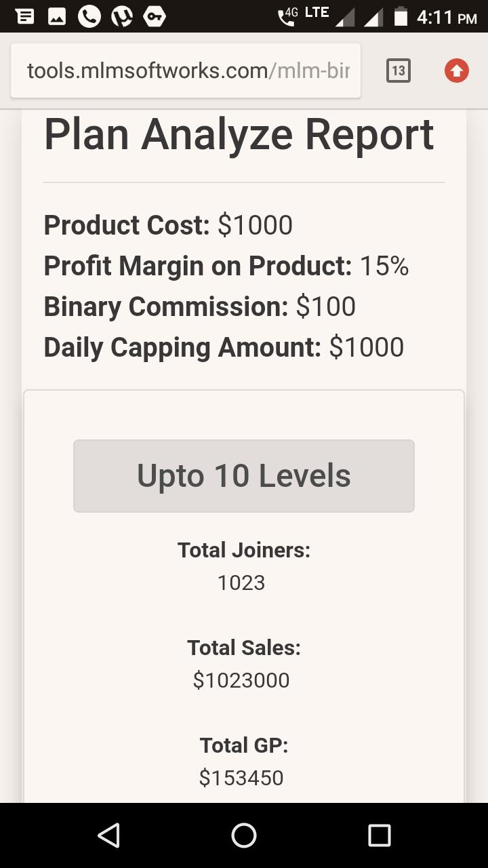Screen dimensions: 488x868
Task: Tap the VPN key status icon
Action: [155, 16]
